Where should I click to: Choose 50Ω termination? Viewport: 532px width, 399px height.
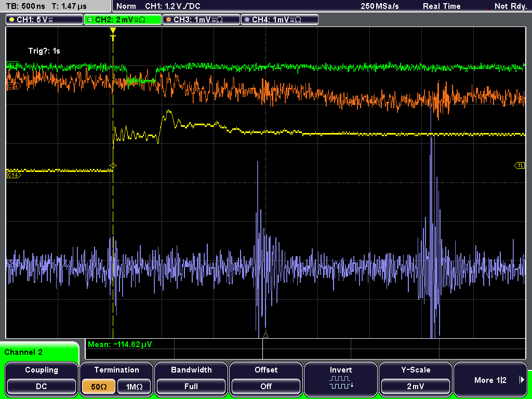[98, 387]
